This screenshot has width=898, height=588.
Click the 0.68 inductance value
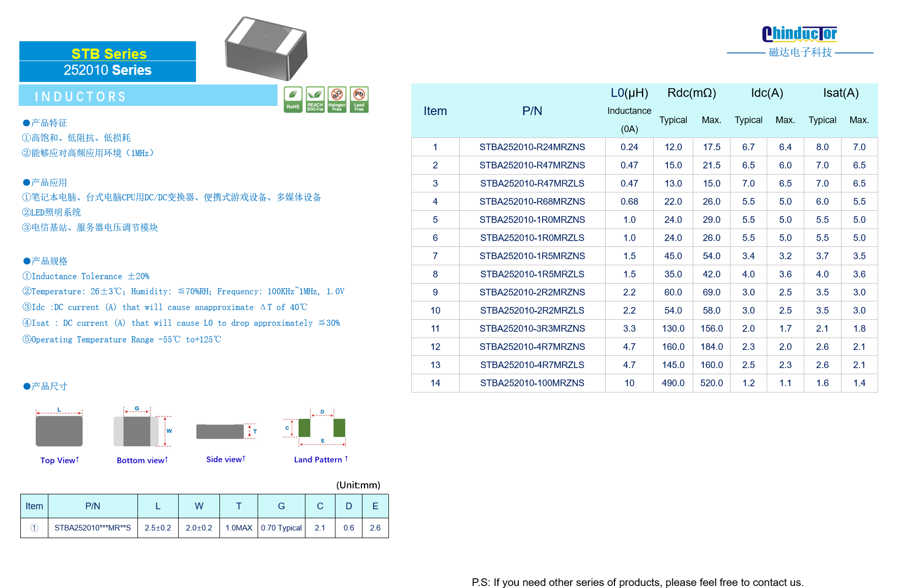629,202
